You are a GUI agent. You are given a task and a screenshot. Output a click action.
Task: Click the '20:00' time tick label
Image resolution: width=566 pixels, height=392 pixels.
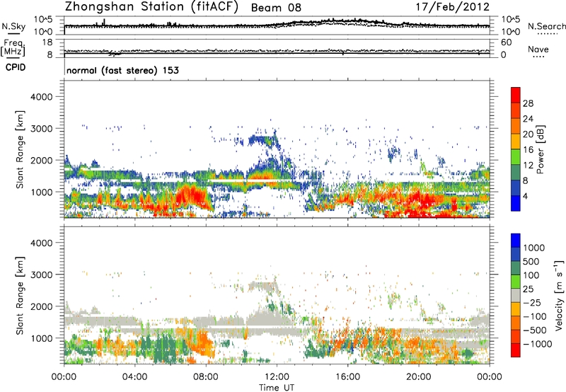[419, 377]
